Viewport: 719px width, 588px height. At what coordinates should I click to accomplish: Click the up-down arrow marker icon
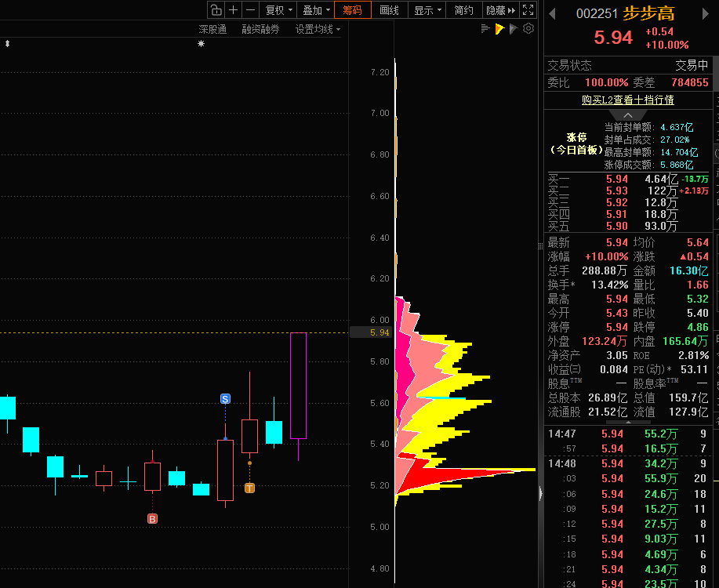coord(7,44)
